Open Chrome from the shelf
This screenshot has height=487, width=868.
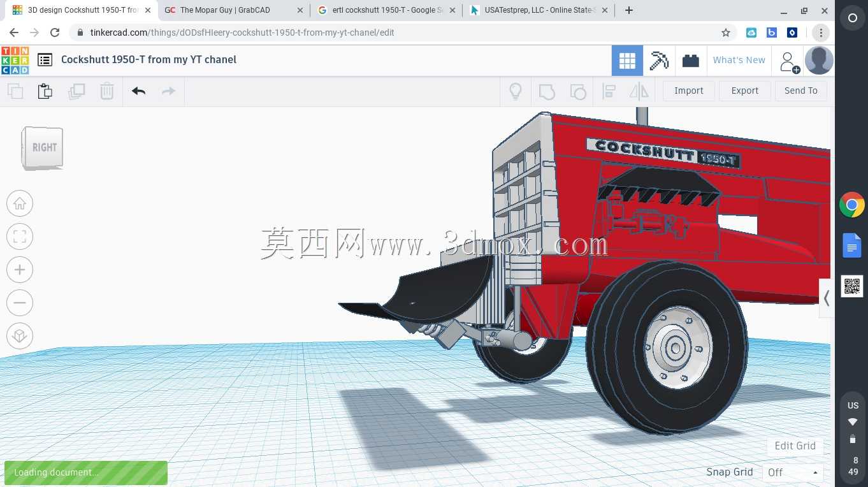(852, 205)
